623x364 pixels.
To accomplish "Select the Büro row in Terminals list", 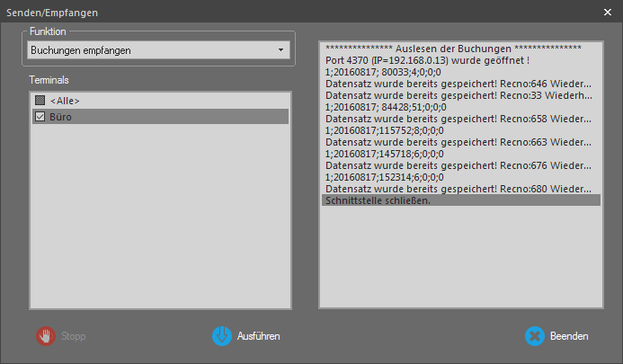I will click(162, 117).
